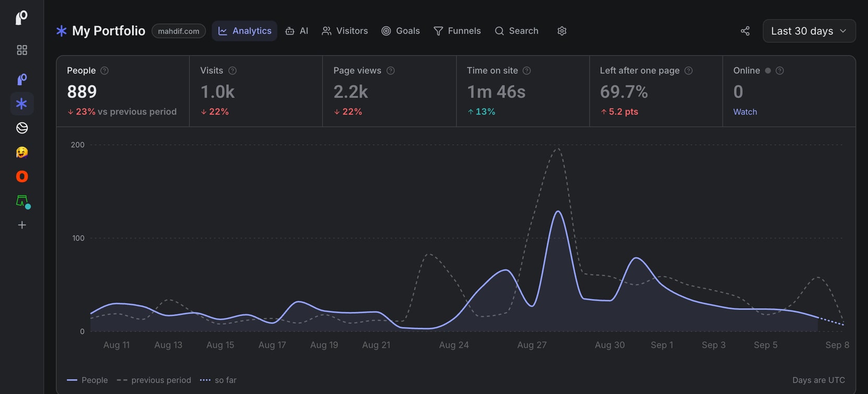This screenshot has height=394, width=868.
Task: Click the Sep 1 label on chart axis
Action: click(x=661, y=344)
